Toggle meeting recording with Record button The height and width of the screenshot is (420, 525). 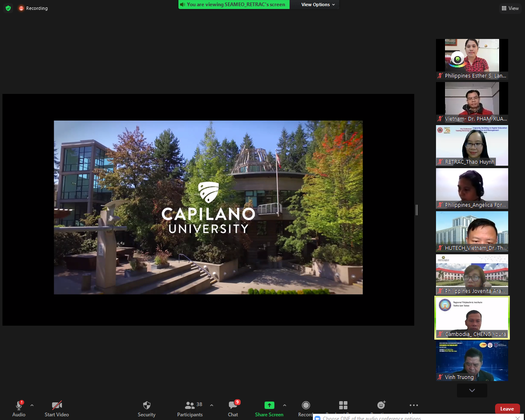pos(306,406)
